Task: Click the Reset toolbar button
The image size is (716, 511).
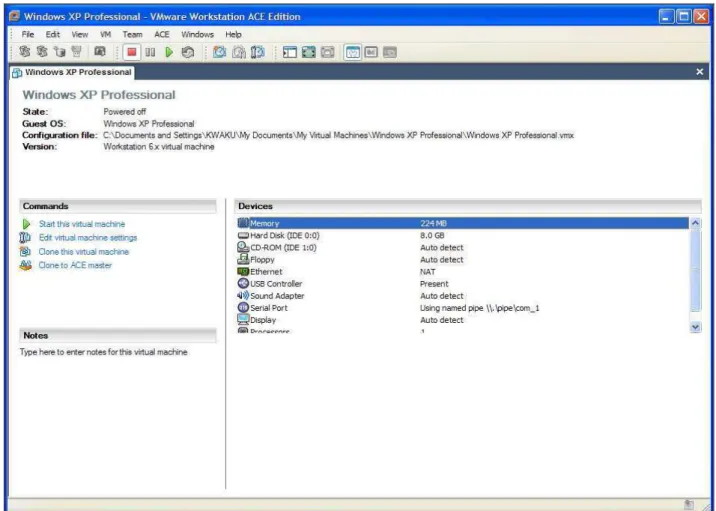Action: (188, 53)
